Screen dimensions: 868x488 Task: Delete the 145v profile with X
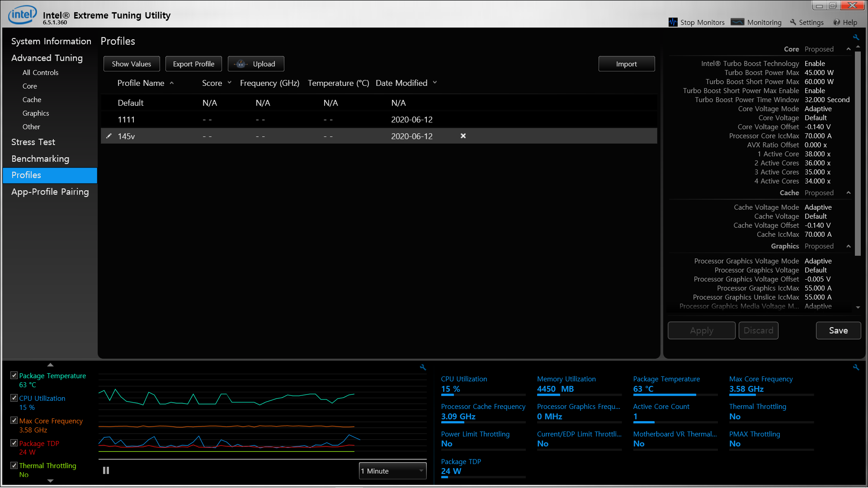click(x=463, y=136)
